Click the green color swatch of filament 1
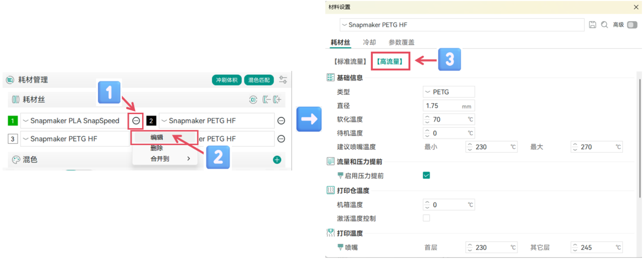The height and width of the screenshot is (261, 644). (13, 121)
